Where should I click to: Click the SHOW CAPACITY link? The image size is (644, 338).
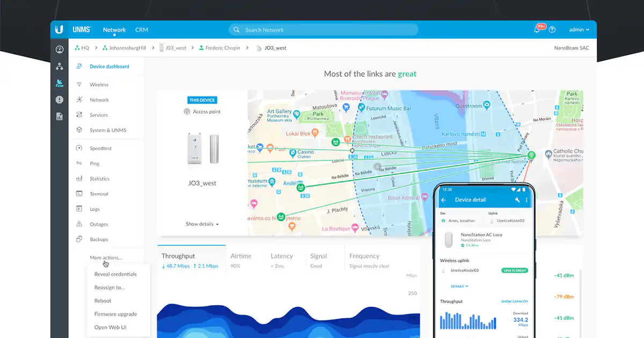514,302
